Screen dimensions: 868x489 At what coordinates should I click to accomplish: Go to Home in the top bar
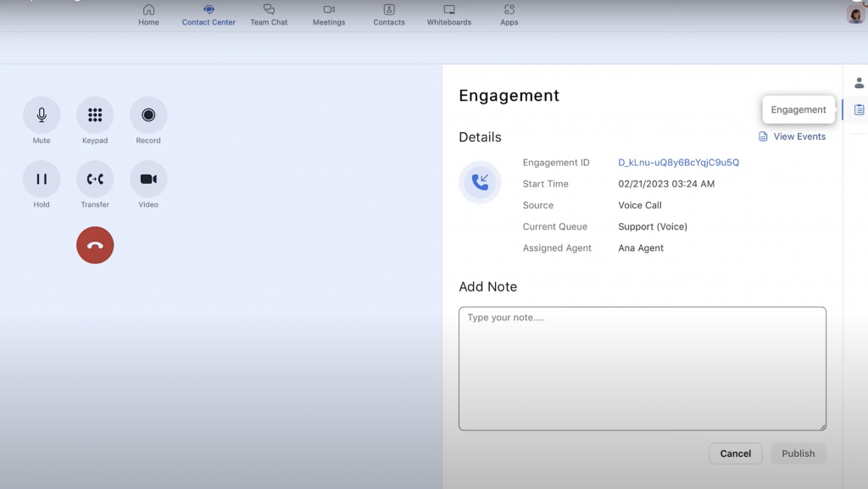148,14
